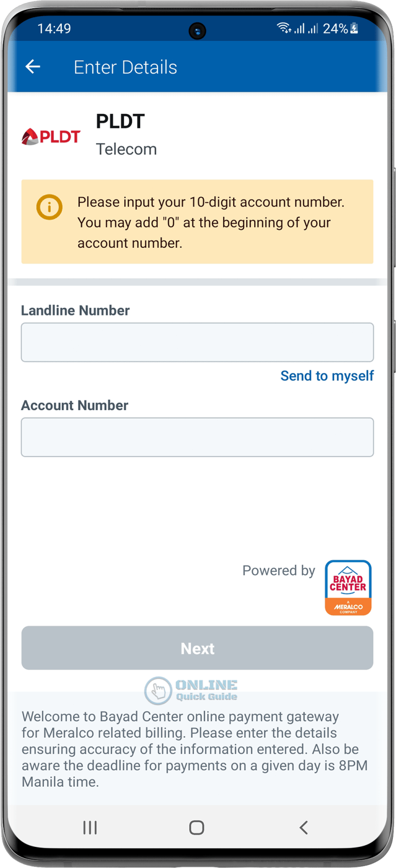
Task: Tap the Bayad Center welcome message text
Action: point(195,749)
